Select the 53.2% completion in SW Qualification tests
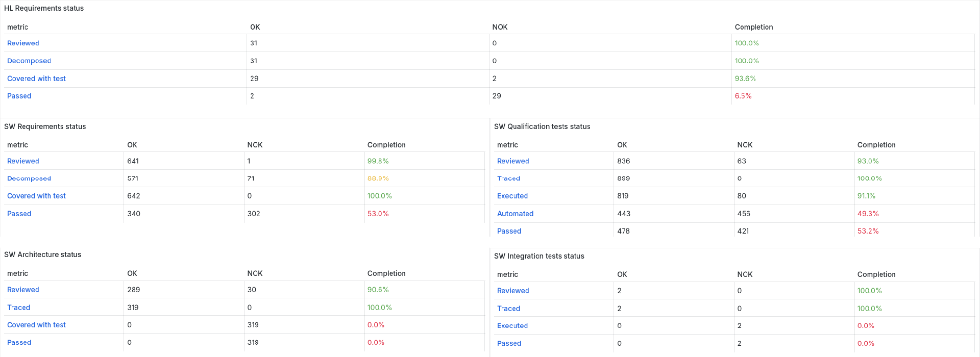 (868, 231)
